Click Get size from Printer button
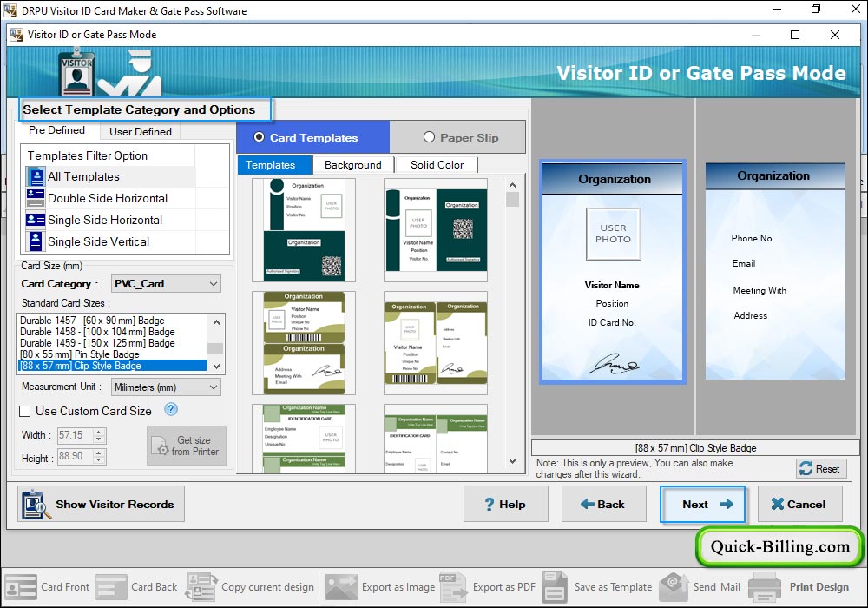The image size is (868, 608). [x=187, y=446]
